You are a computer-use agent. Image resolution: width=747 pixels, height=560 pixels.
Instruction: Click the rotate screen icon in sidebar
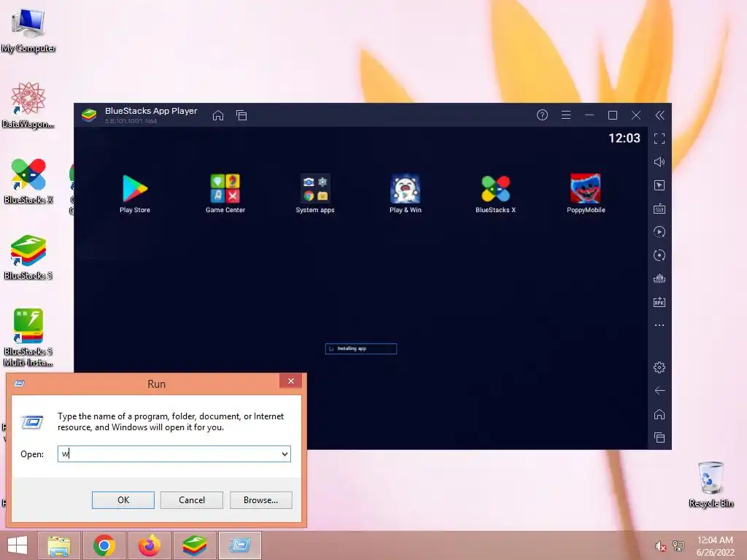pyautogui.click(x=659, y=255)
